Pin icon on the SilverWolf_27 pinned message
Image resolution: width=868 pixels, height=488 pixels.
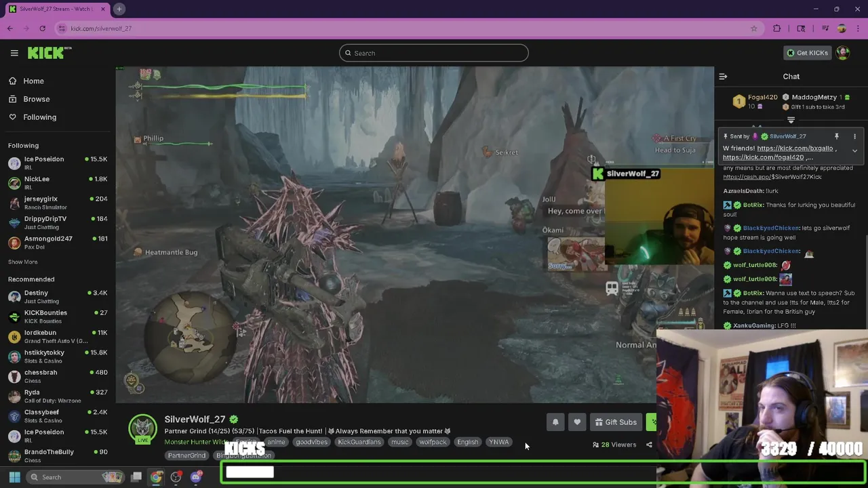(x=836, y=136)
